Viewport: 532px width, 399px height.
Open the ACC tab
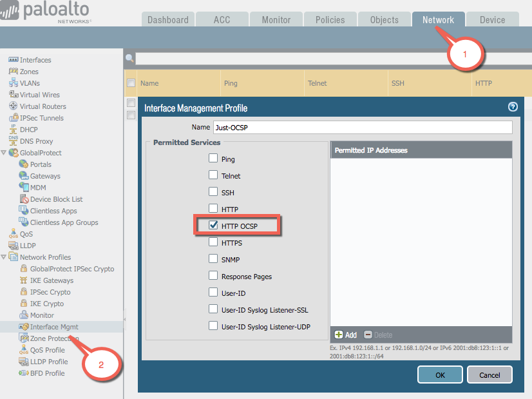click(x=222, y=20)
